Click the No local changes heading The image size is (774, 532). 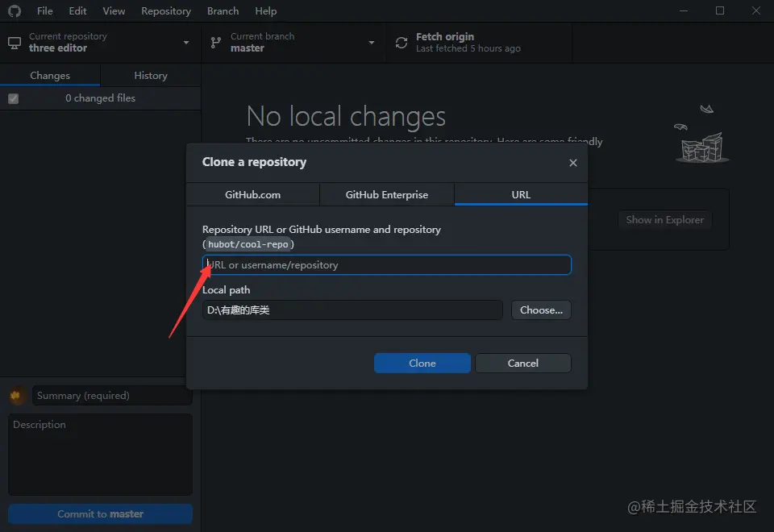pos(346,116)
